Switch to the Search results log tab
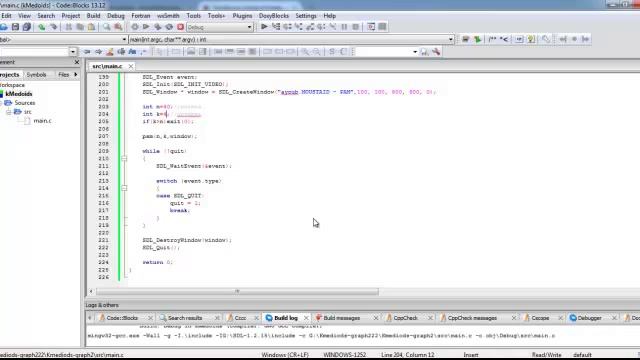This screenshot has height=360, width=640. point(185,318)
